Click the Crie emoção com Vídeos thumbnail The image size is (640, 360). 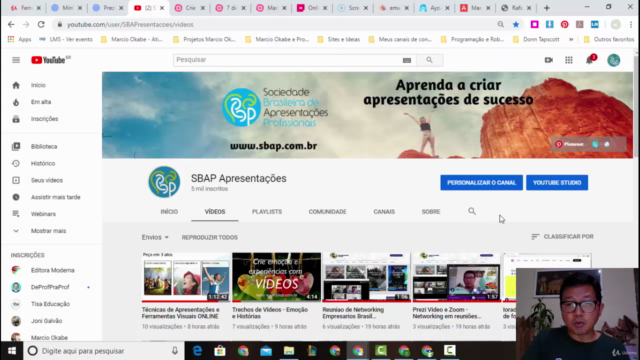(276, 277)
